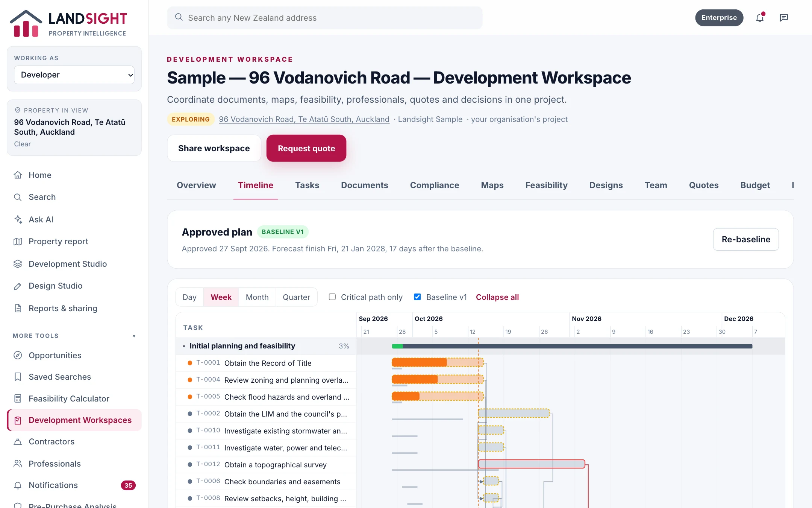This screenshot has width=812, height=508.
Task: Open Ask AI sparkle item
Action: pos(74,219)
